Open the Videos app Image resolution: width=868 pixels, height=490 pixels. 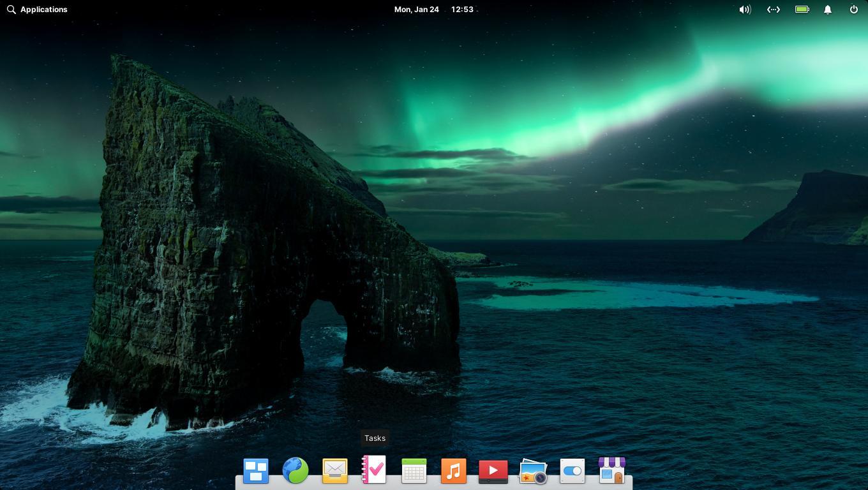tap(493, 470)
